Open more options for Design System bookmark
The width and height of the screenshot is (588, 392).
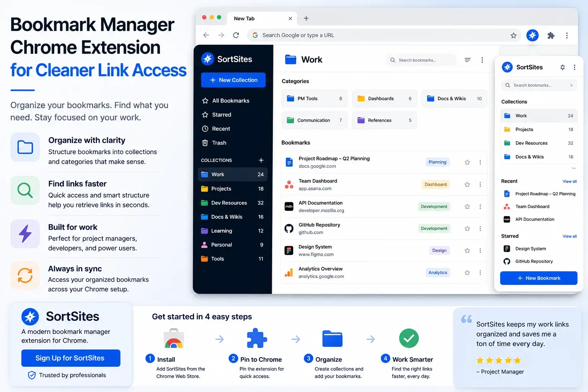[480, 251]
